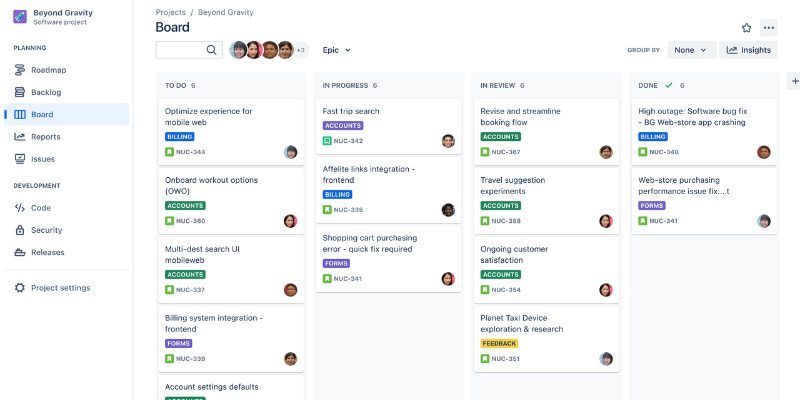Follow the Projects breadcrumb link

pyautogui.click(x=171, y=12)
